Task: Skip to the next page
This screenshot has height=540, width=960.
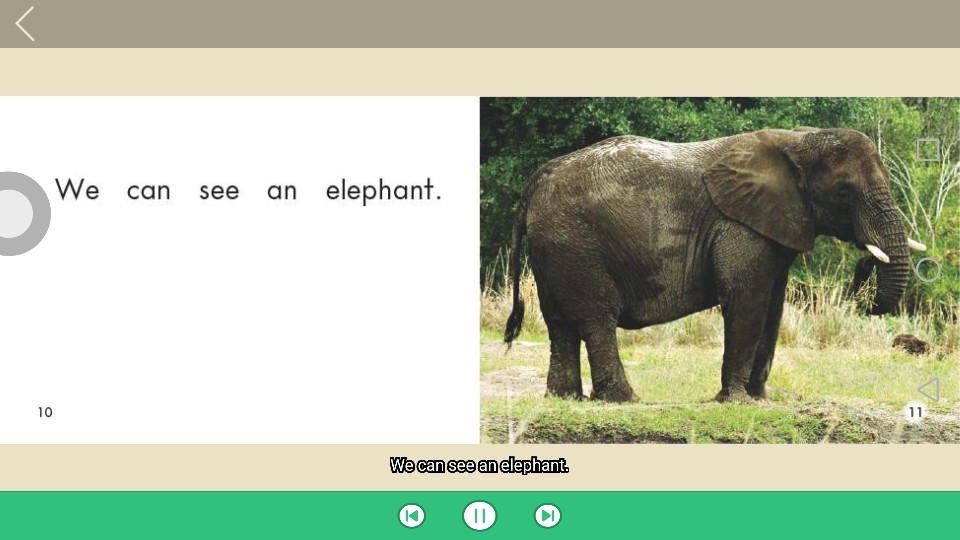Action: [x=547, y=516]
